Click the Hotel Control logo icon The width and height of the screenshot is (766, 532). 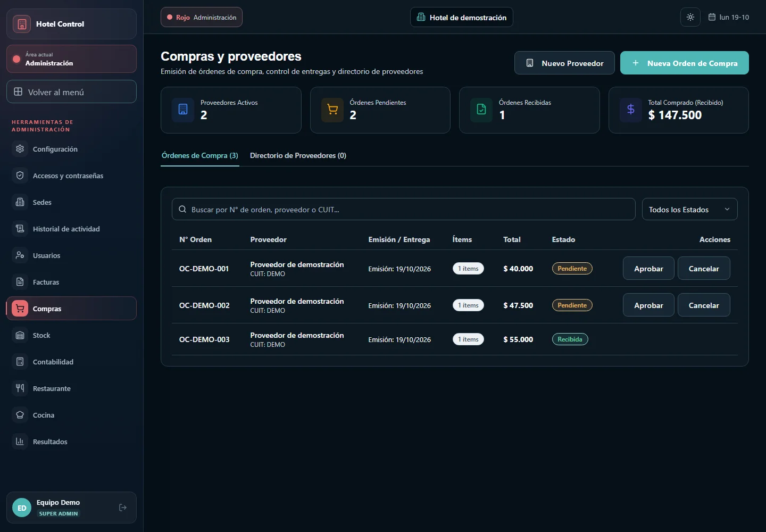[22, 24]
